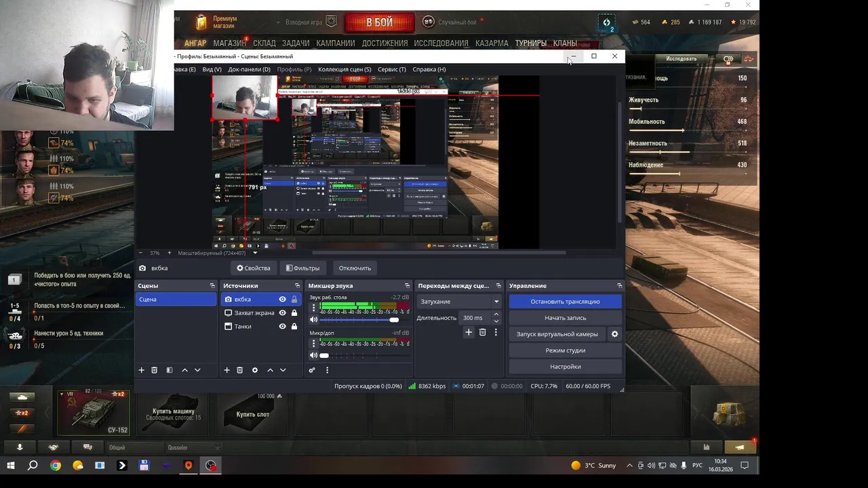Open source properties gear in Источники panel
868x488 pixels.
(255, 370)
